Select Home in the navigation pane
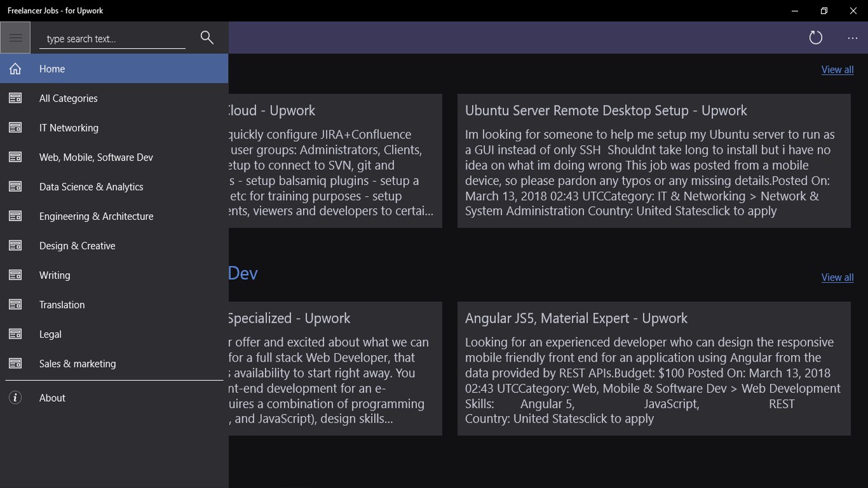Screen dimensions: 868x488 click(x=52, y=69)
